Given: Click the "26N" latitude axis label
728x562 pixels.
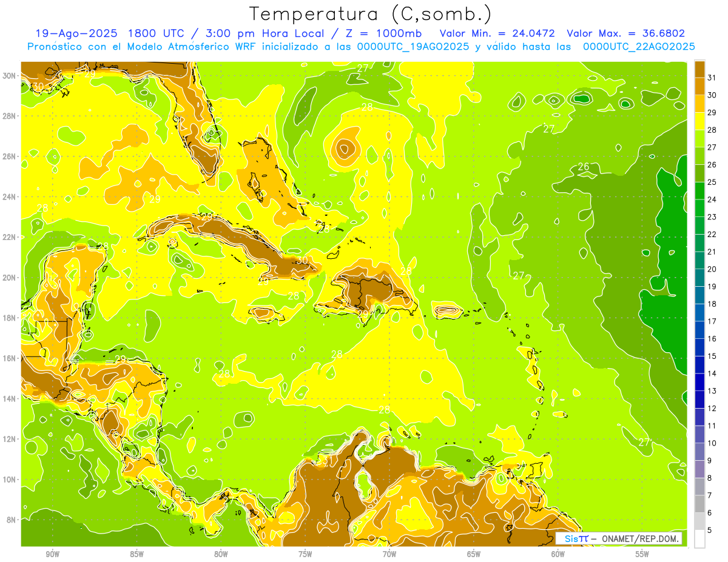Looking at the screenshot, I should tap(9, 156).
